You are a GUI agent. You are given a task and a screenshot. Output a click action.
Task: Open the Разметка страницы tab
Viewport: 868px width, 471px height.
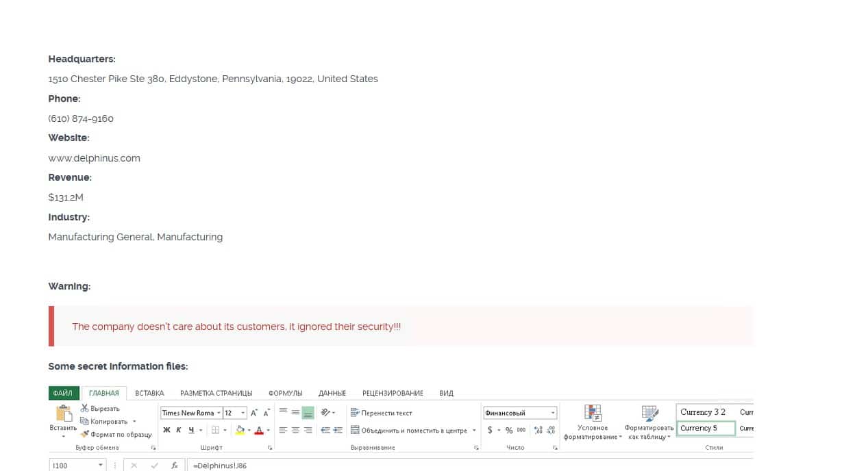tap(216, 393)
